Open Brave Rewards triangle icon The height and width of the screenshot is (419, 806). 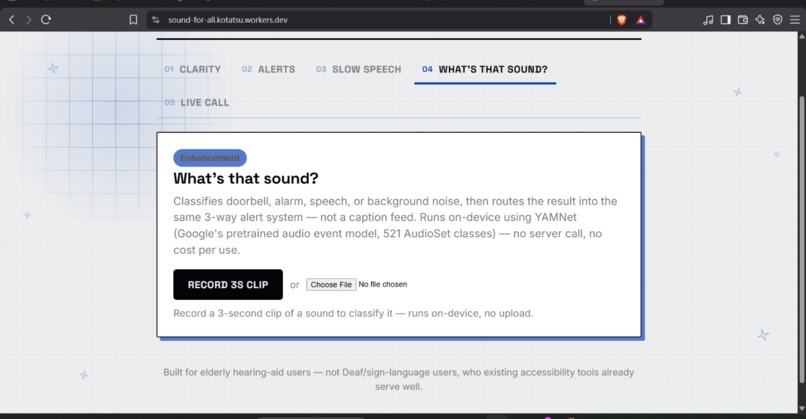point(640,20)
